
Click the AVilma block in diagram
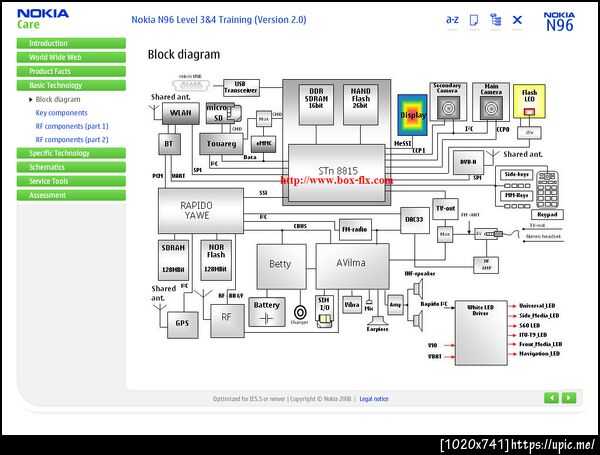click(x=352, y=266)
